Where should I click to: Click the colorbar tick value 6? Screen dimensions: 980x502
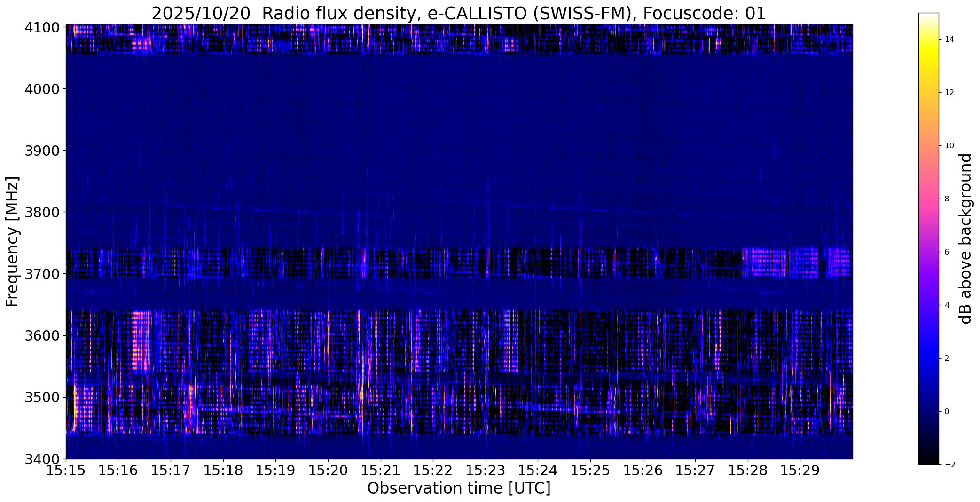947,252
